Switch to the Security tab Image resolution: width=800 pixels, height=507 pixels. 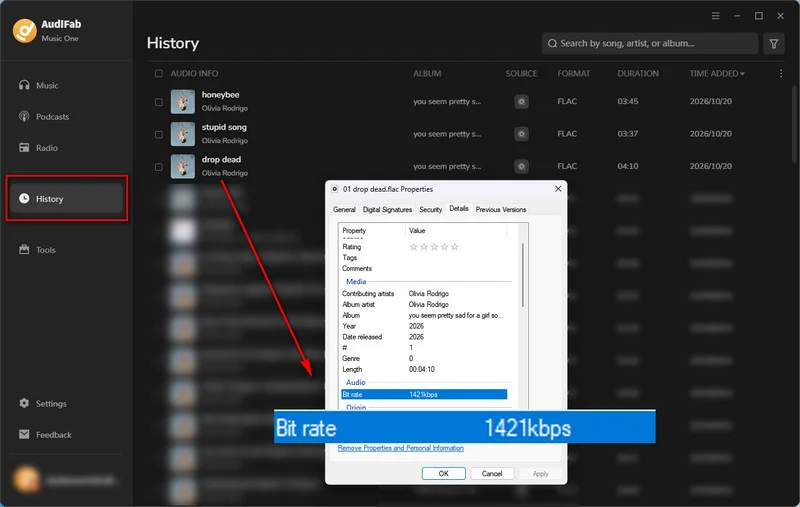tap(431, 210)
